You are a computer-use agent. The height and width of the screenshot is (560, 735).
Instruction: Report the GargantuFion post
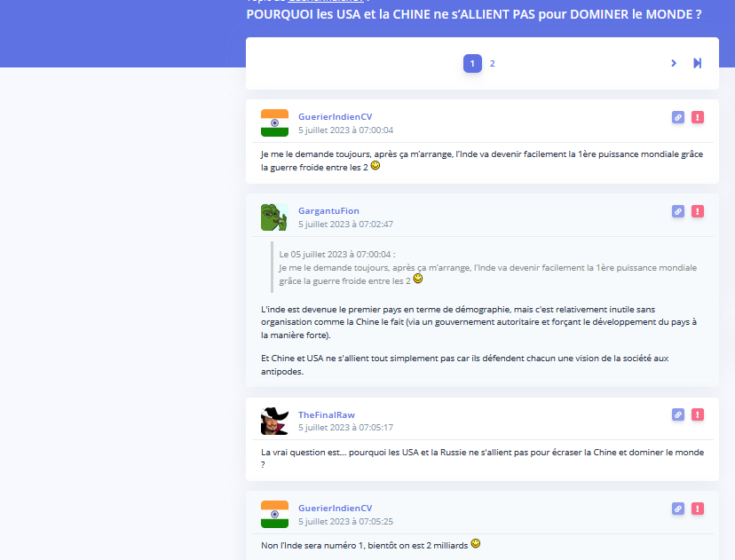(x=698, y=211)
